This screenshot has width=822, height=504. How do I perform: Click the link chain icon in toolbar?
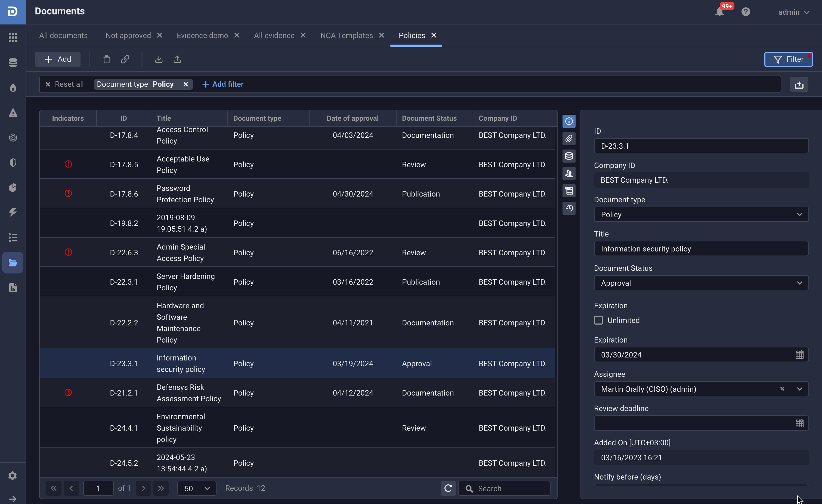click(x=125, y=59)
